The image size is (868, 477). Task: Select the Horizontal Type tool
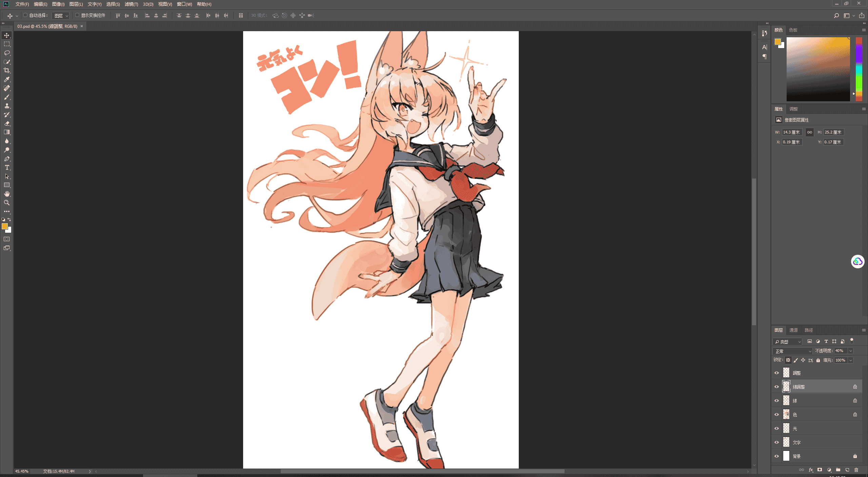click(x=7, y=167)
